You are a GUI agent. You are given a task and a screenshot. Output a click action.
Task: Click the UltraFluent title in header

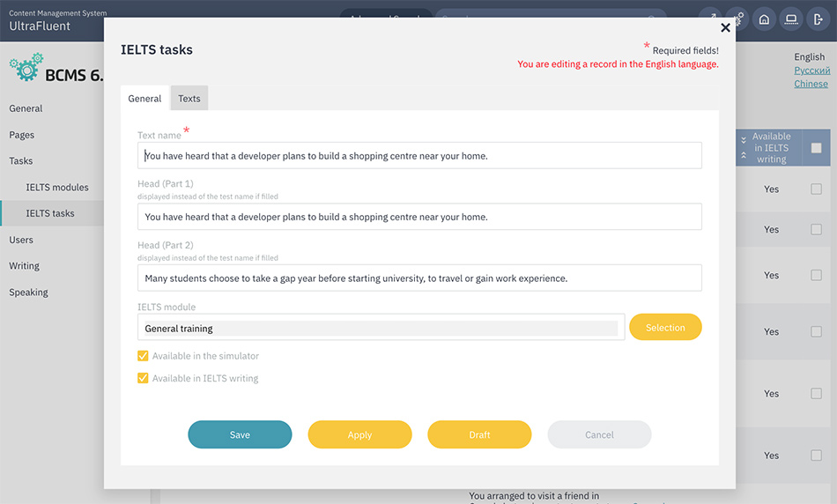40,26
